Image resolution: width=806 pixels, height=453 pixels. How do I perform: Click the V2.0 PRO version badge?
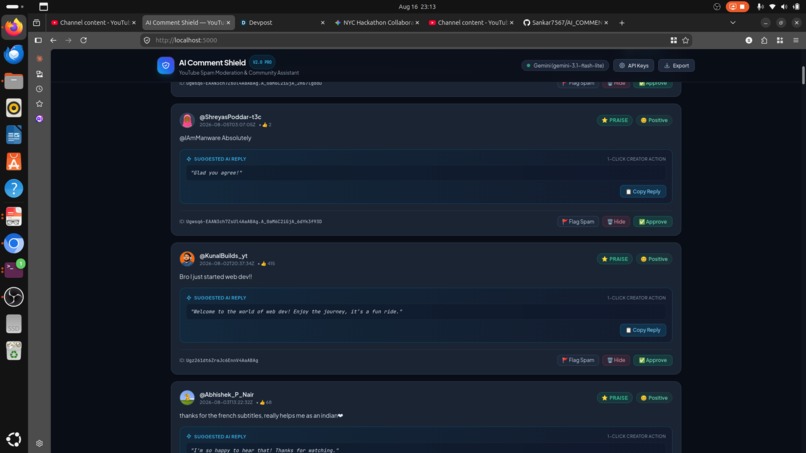coord(262,62)
